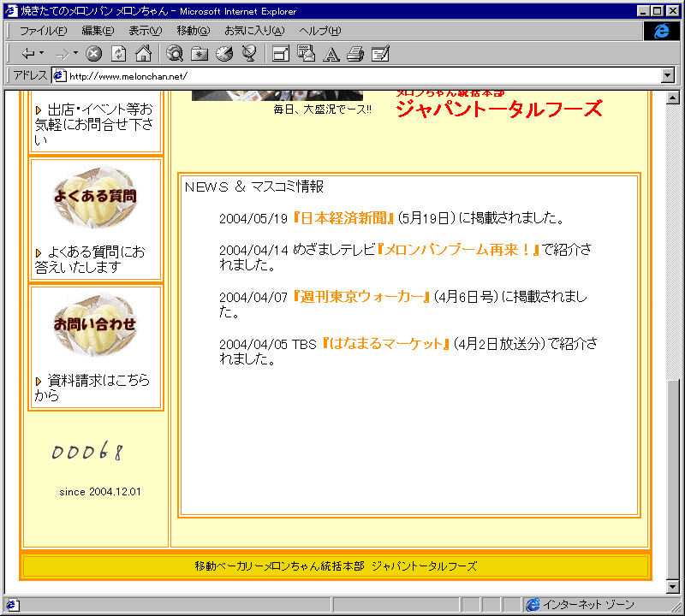685x616 pixels.
Task: Open the Edit page toolbar icon
Action: 380,54
